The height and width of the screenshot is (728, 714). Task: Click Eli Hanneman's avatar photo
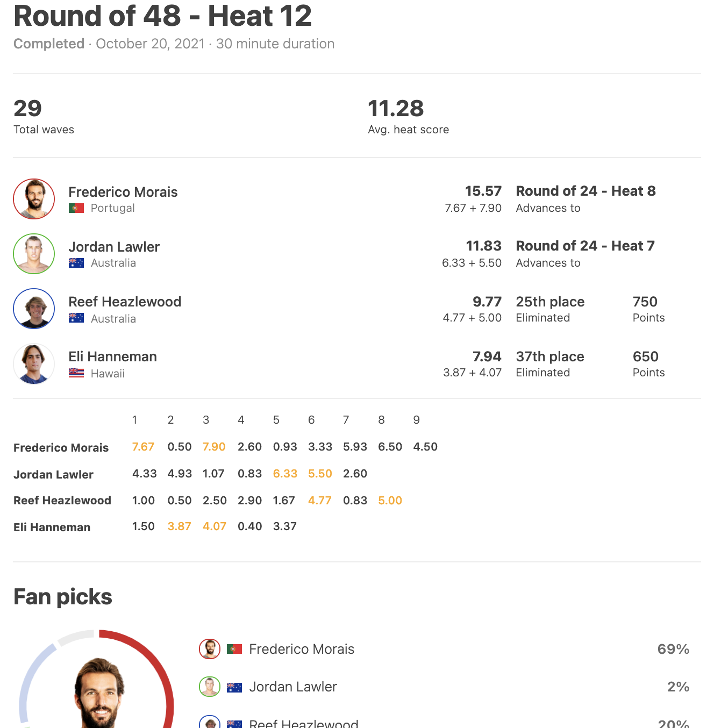34,363
